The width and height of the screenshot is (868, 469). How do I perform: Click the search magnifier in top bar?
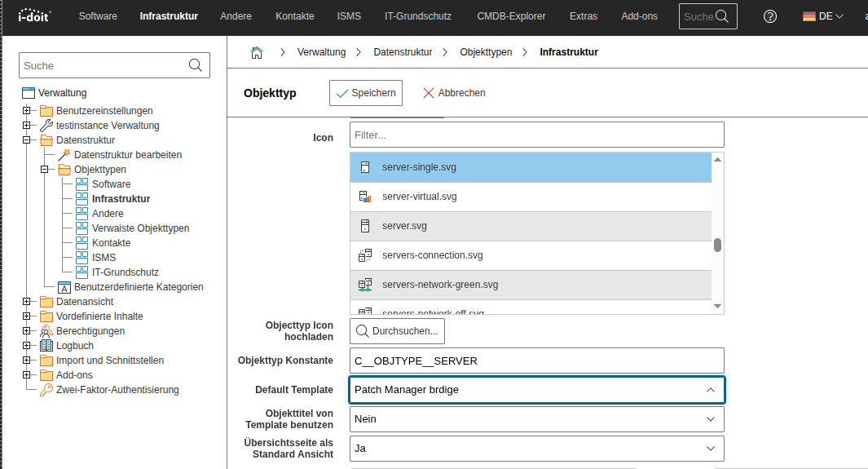[721, 16]
